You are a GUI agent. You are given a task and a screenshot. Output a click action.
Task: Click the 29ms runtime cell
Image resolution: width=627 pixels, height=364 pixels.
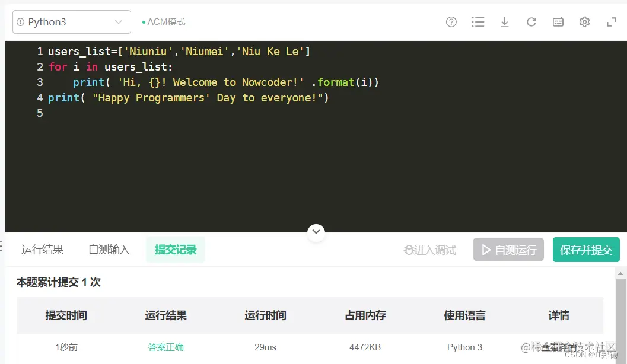pyautogui.click(x=266, y=347)
